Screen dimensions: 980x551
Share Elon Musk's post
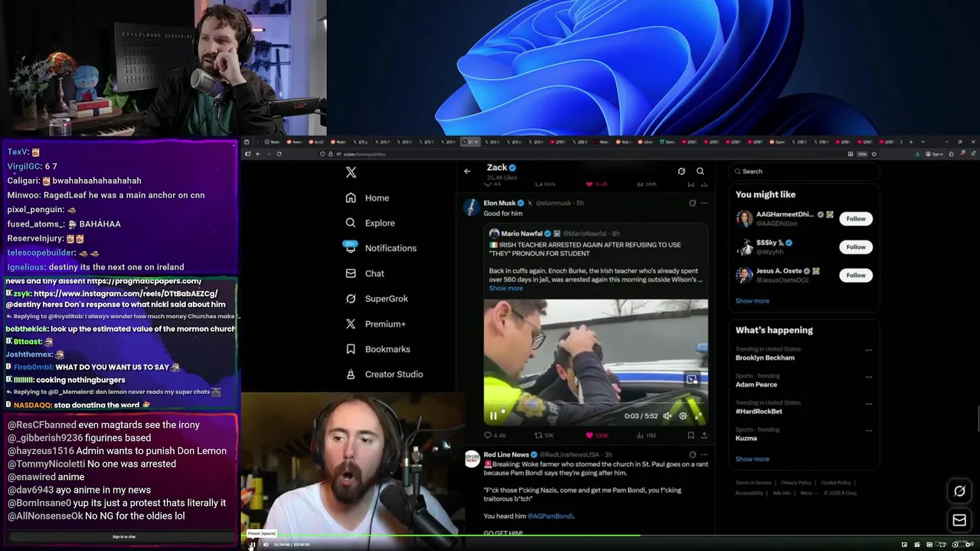[704, 435]
